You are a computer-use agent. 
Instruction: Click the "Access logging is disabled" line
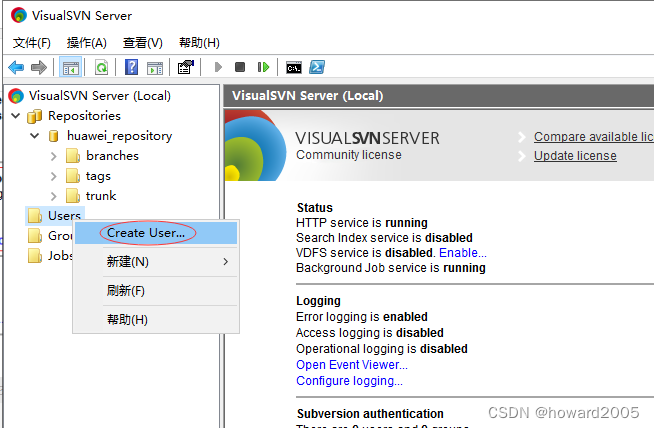click(370, 333)
